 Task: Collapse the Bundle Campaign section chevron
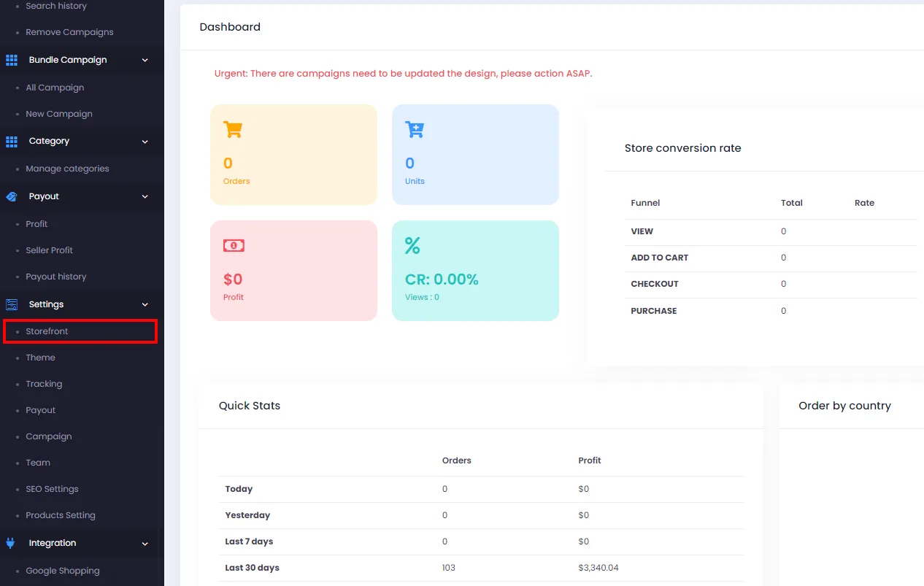[x=145, y=61]
